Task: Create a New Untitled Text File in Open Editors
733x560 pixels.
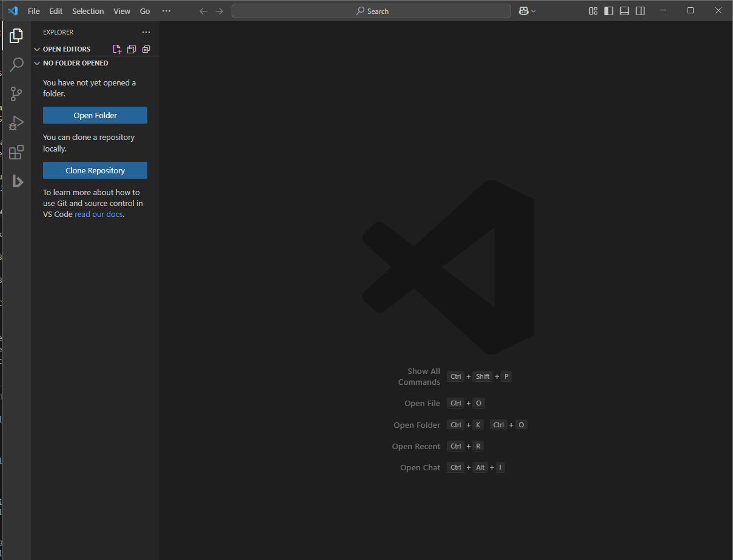Action: pyautogui.click(x=117, y=49)
